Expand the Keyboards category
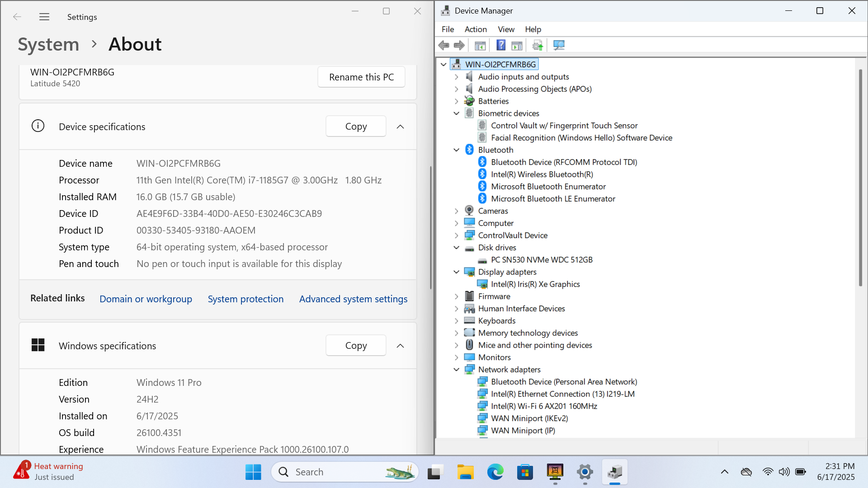868x488 pixels. pyautogui.click(x=456, y=321)
